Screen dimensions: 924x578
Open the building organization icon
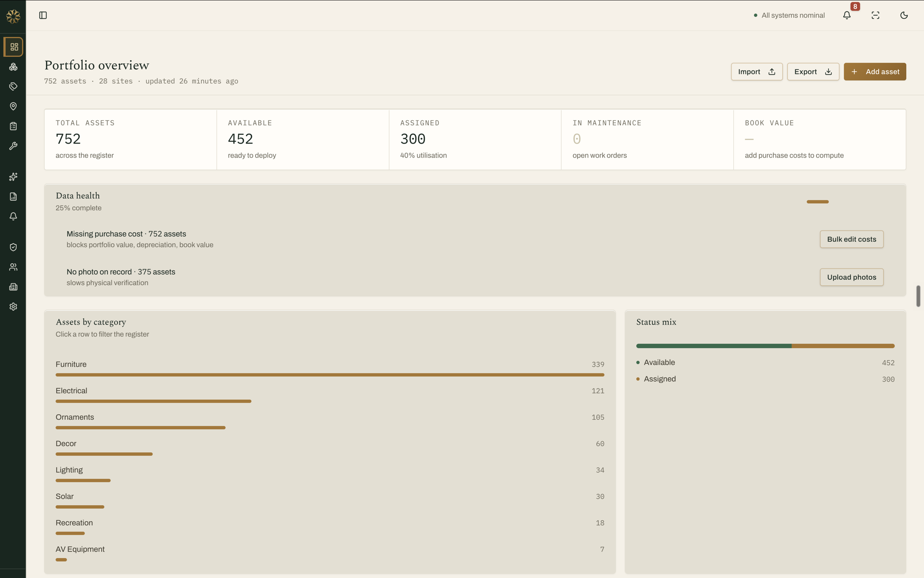[x=13, y=287]
